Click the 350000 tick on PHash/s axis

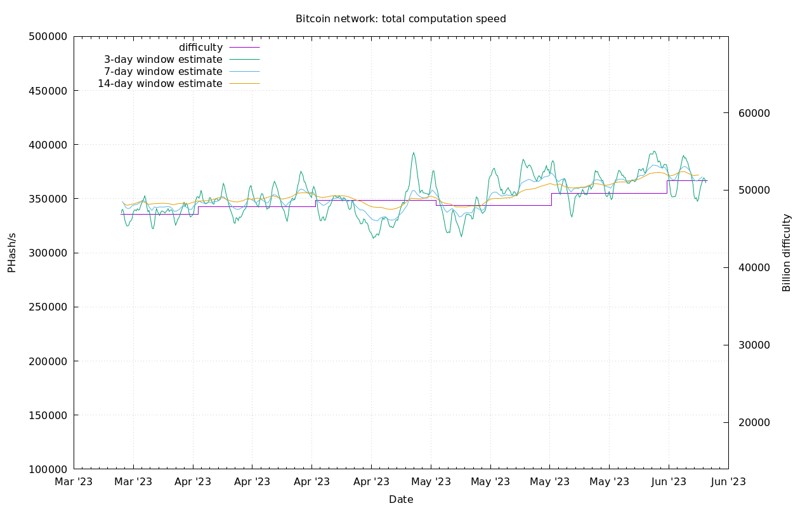tap(48, 199)
